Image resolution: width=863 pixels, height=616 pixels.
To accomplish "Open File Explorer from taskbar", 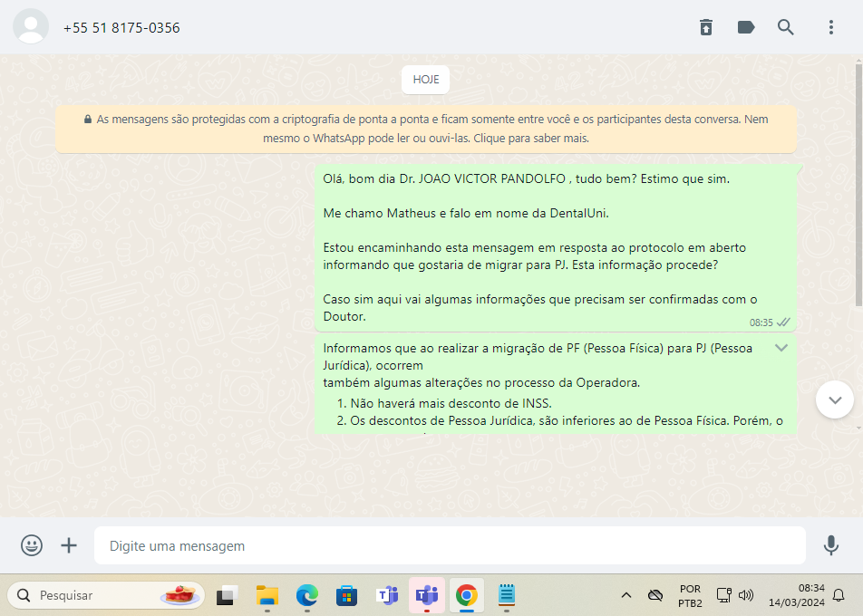I will [x=267, y=595].
